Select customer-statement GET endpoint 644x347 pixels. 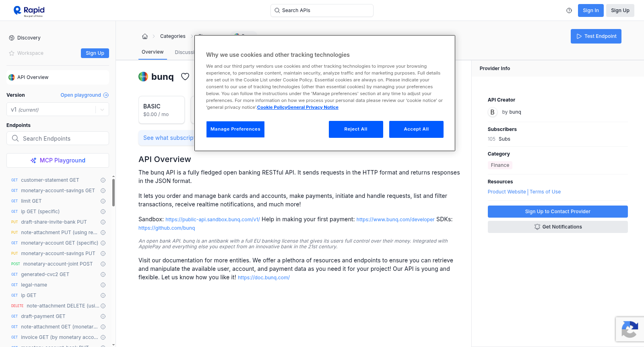(x=50, y=180)
